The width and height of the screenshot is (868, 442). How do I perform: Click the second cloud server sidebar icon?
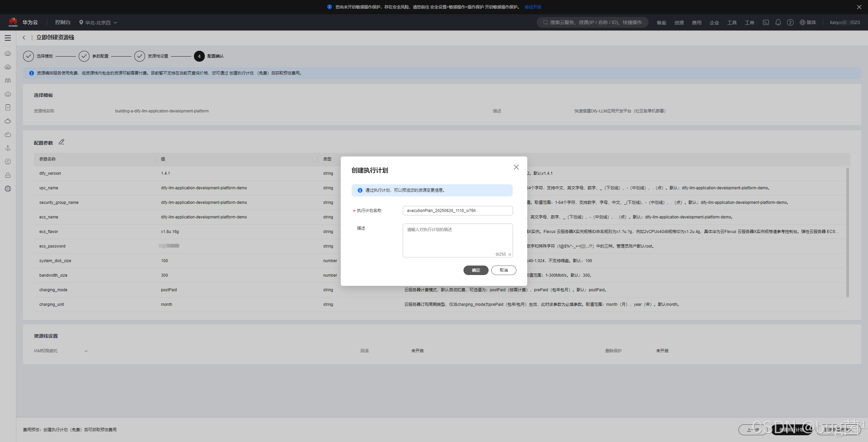click(8, 67)
